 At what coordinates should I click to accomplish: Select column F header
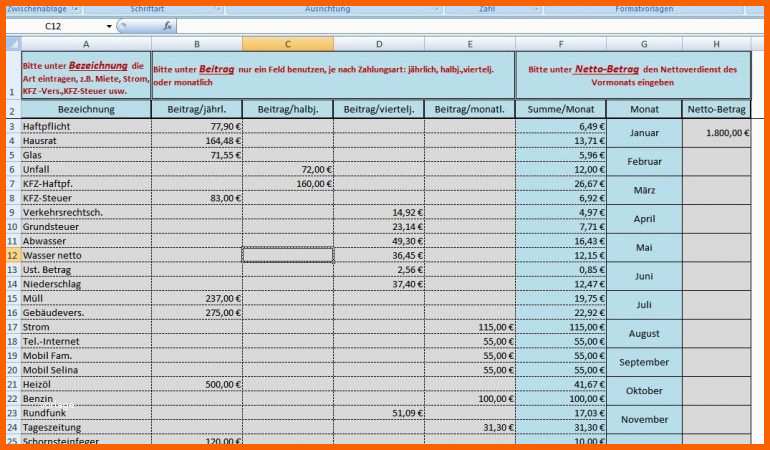tap(560, 44)
